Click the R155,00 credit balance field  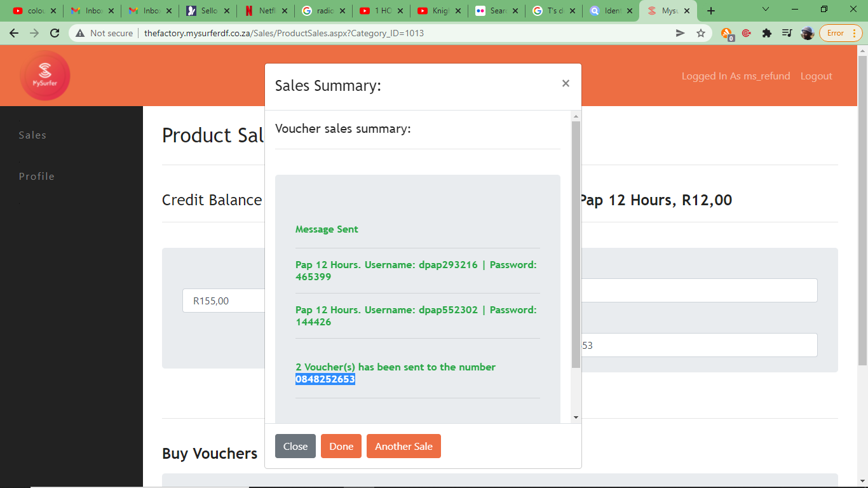223,301
